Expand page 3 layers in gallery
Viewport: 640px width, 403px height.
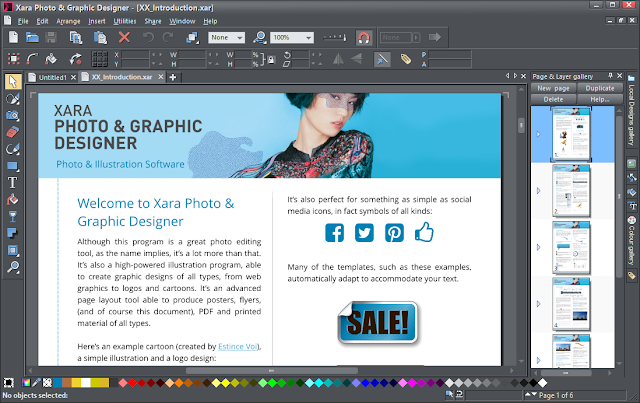pos(538,247)
